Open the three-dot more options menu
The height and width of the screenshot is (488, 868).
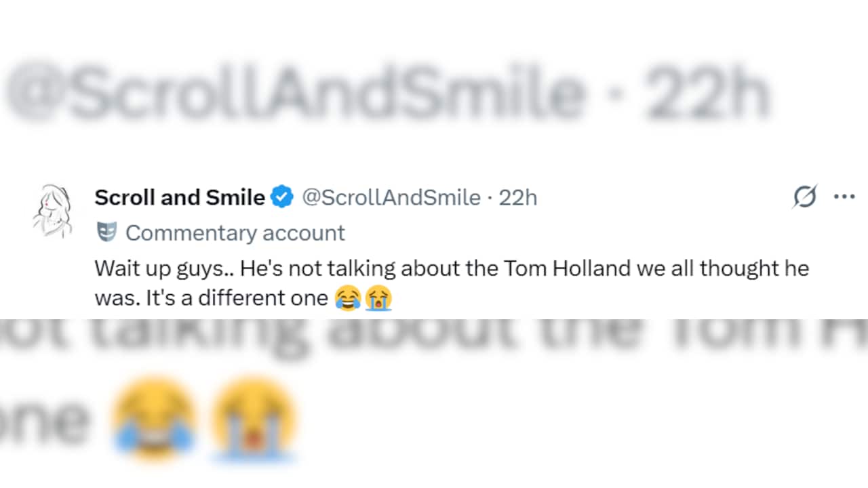tap(844, 197)
